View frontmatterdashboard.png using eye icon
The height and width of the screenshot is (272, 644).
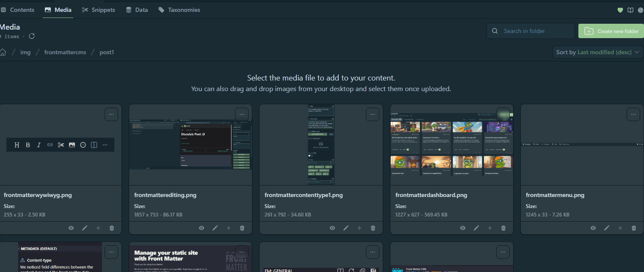[x=463, y=228]
